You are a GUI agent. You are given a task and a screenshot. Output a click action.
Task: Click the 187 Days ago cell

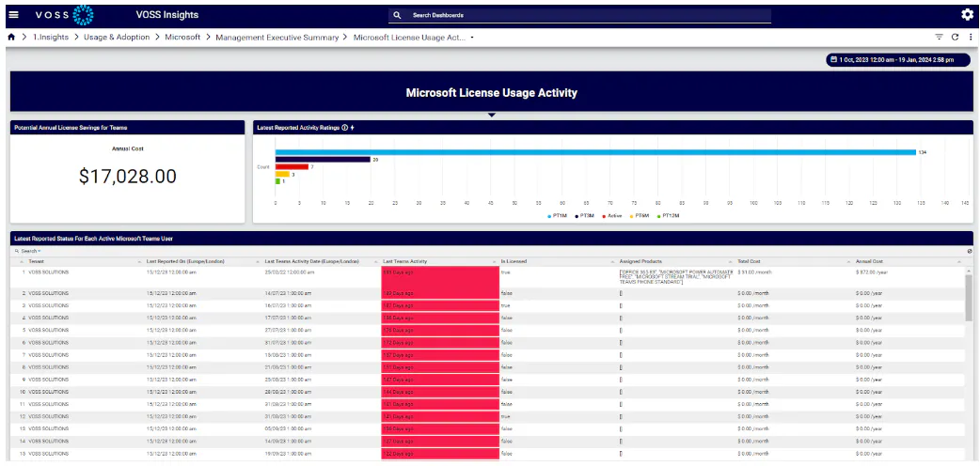[441, 305]
